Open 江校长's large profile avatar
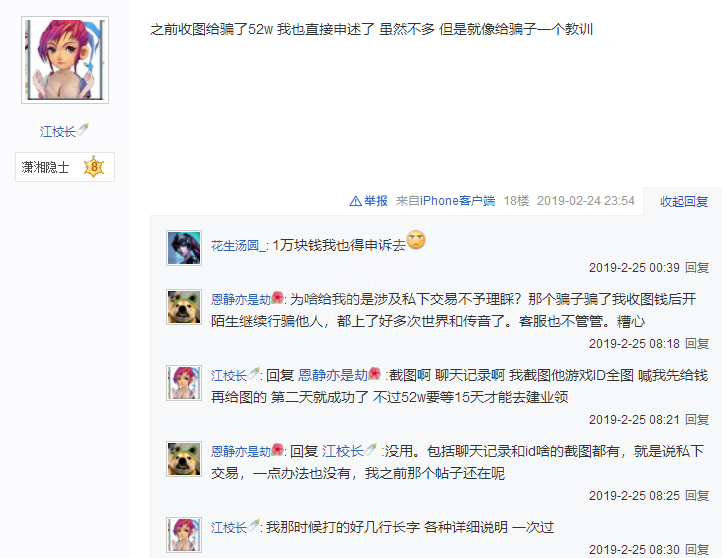This screenshot has height=558, width=722. (x=65, y=60)
